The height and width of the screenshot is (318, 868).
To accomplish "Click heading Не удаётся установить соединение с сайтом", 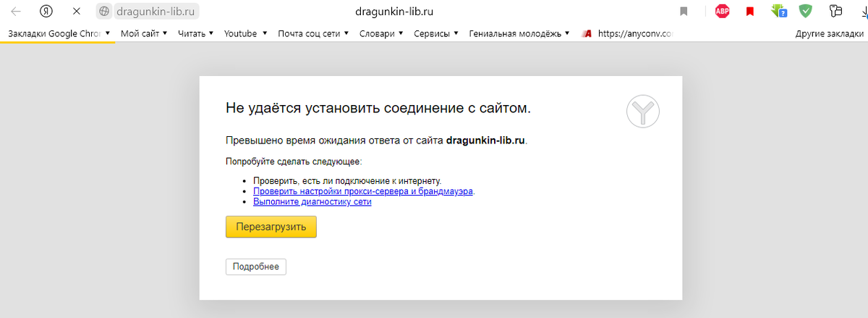I will (x=378, y=109).
